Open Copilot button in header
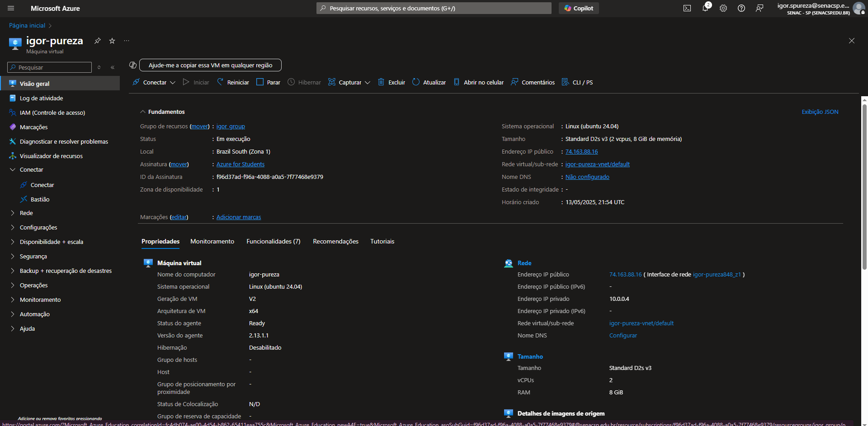The image size is (868, 426). [x=579, y=8]
